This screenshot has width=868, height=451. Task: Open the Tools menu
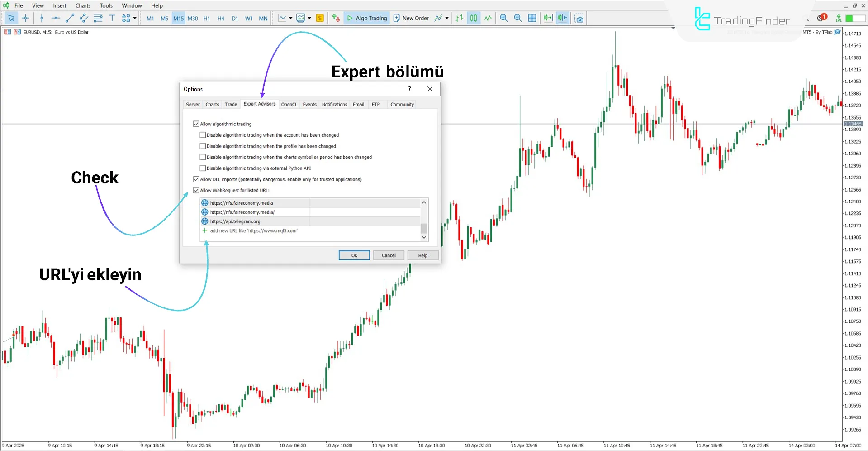point(106,5)
